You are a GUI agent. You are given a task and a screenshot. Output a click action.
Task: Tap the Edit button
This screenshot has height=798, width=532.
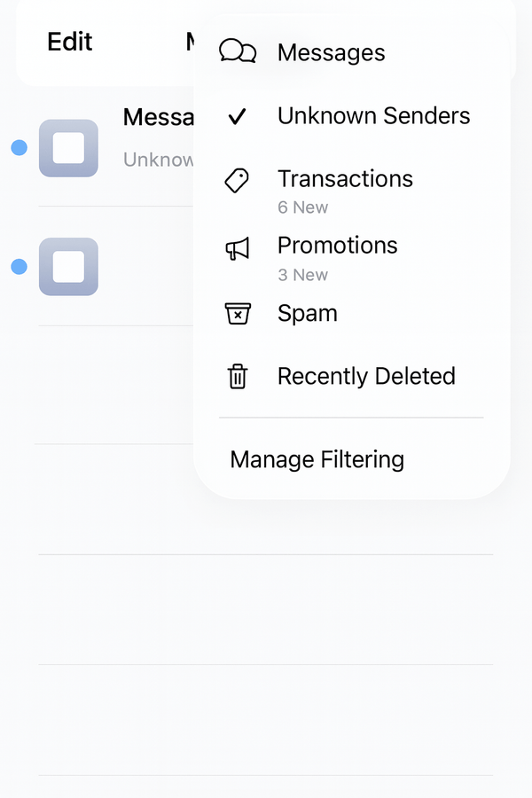click(69, 41)
